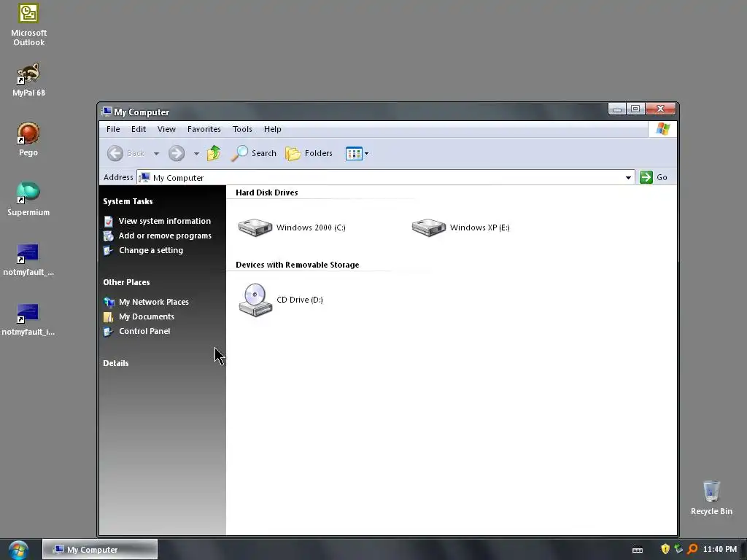Select the Supermium browser shortcut
This screenshot has width=747, height=560.
tap(28, 198)
